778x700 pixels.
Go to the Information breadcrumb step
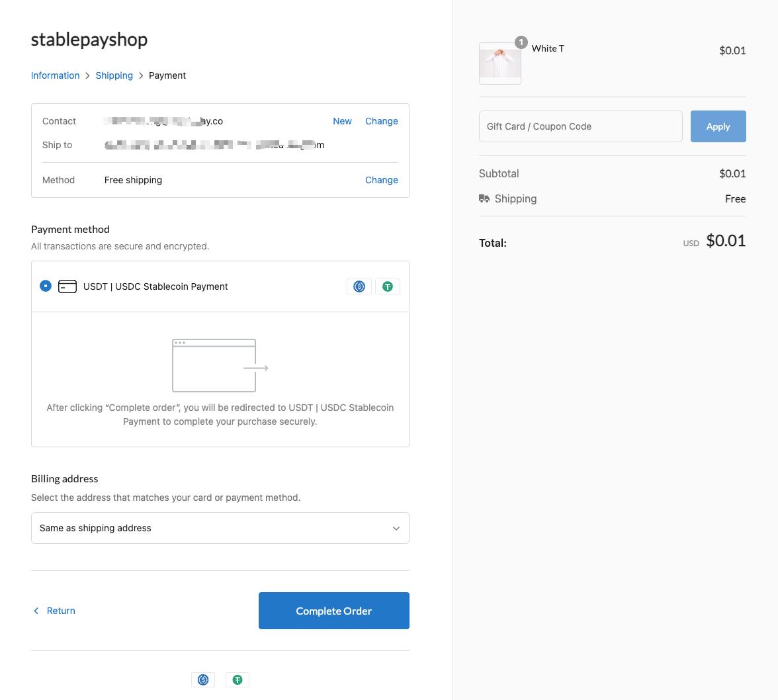(55, 75)
